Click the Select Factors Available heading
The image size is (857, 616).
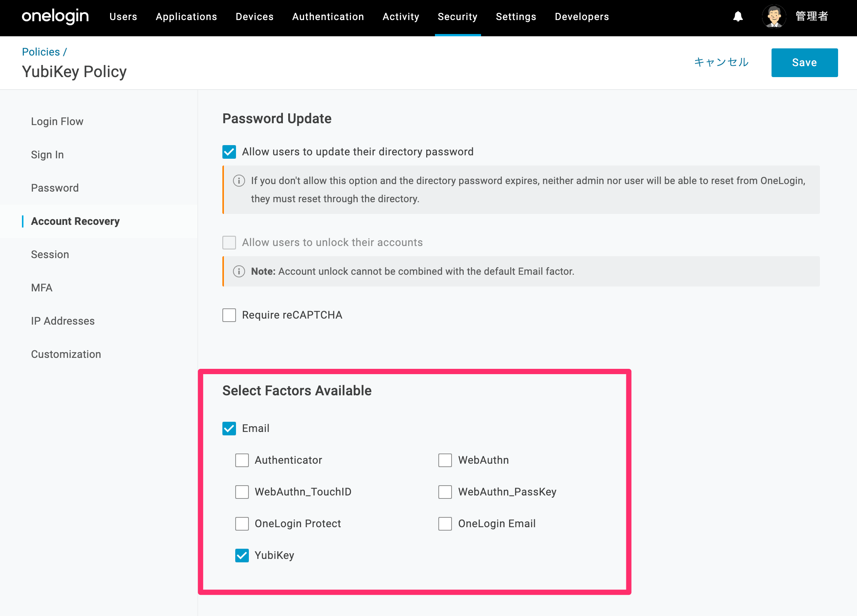[297, 391]
